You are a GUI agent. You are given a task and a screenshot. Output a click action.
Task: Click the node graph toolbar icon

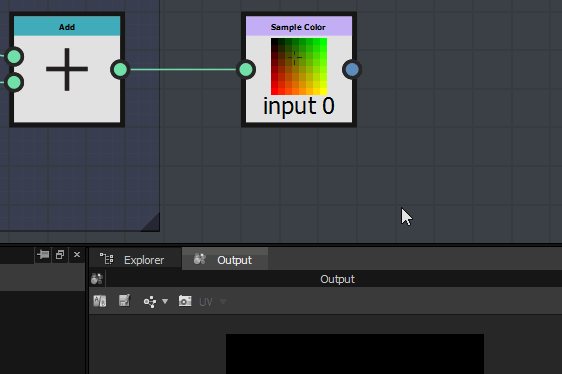pos(150,302)
